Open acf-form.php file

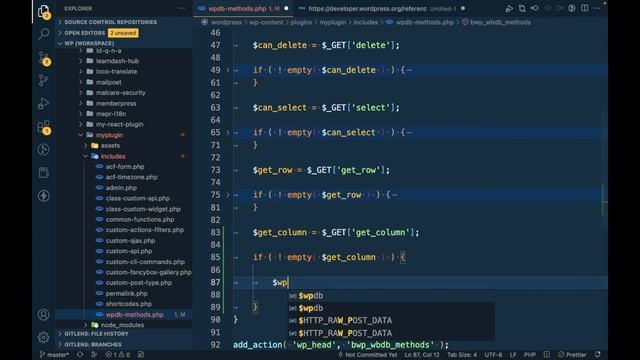(x=124, y=167)
